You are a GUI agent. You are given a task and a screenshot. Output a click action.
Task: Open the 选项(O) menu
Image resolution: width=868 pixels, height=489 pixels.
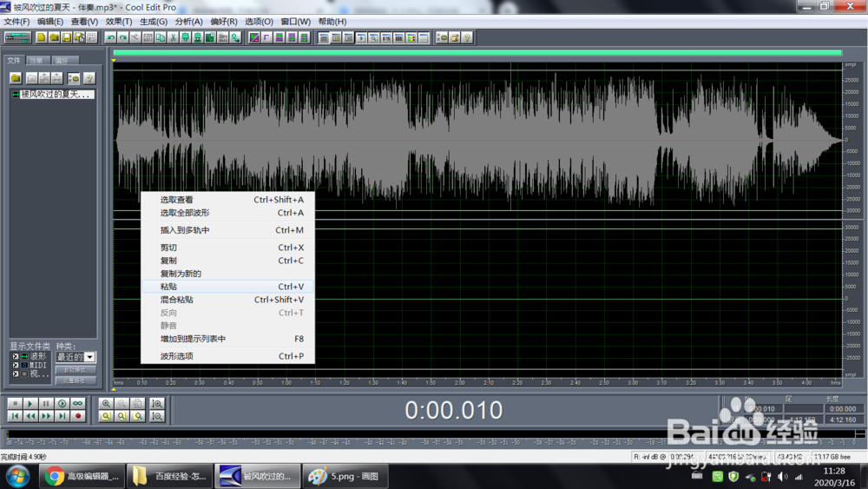(259, 22)
